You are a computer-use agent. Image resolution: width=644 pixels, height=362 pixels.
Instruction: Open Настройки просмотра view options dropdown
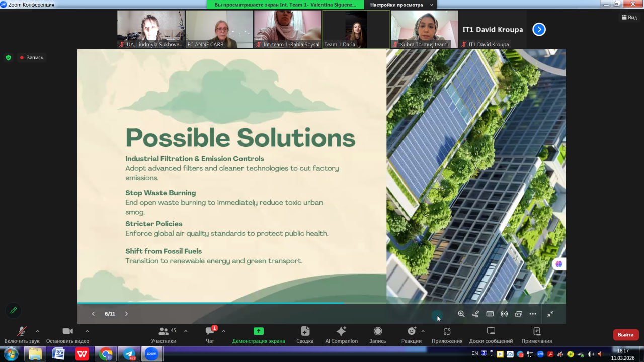click(x=401, y=5)
